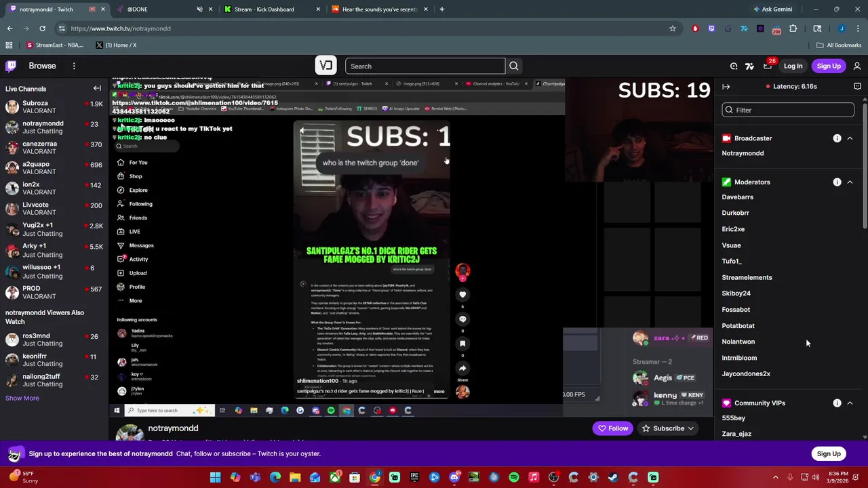Focus the community Filter field
This screenshot has width=868, height=488.
coord(788,110)
